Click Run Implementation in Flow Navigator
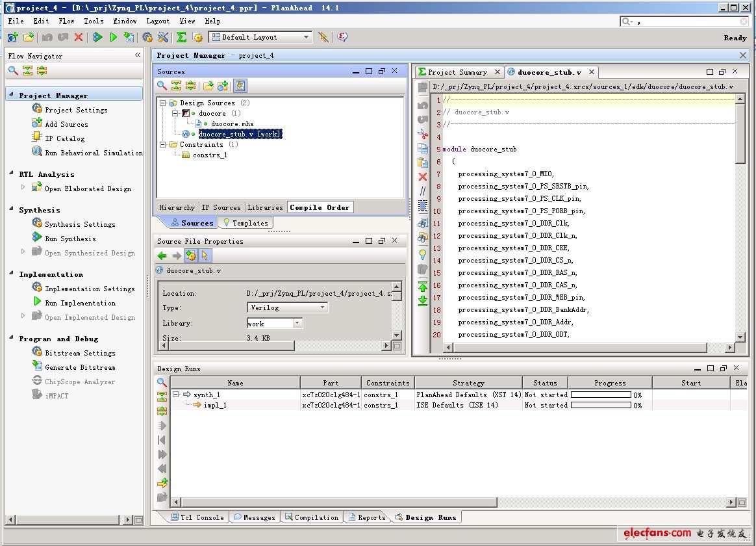 point(79,303)
